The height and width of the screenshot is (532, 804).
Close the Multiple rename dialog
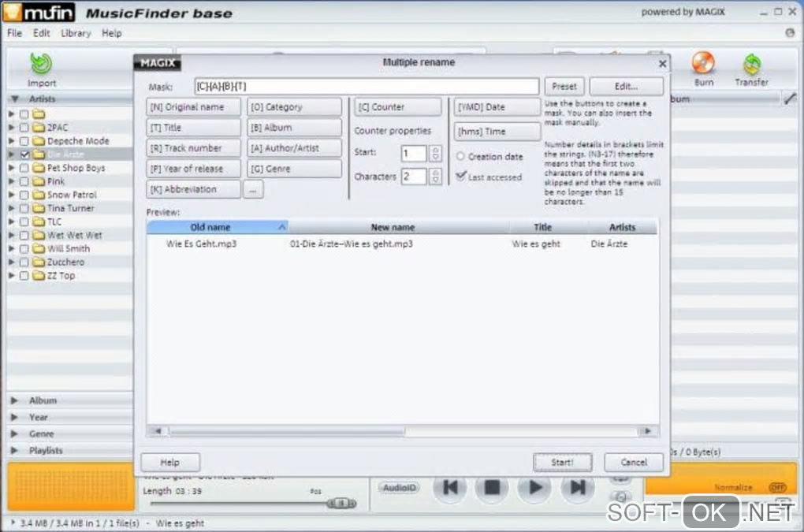point(662,64)
